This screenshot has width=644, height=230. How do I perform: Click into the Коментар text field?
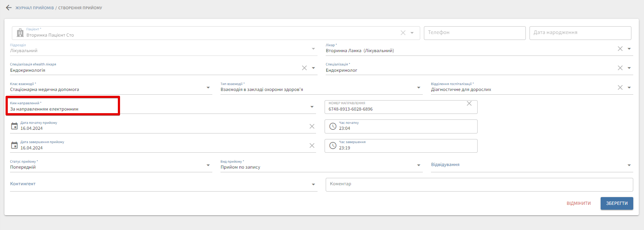tap(479, 185)
